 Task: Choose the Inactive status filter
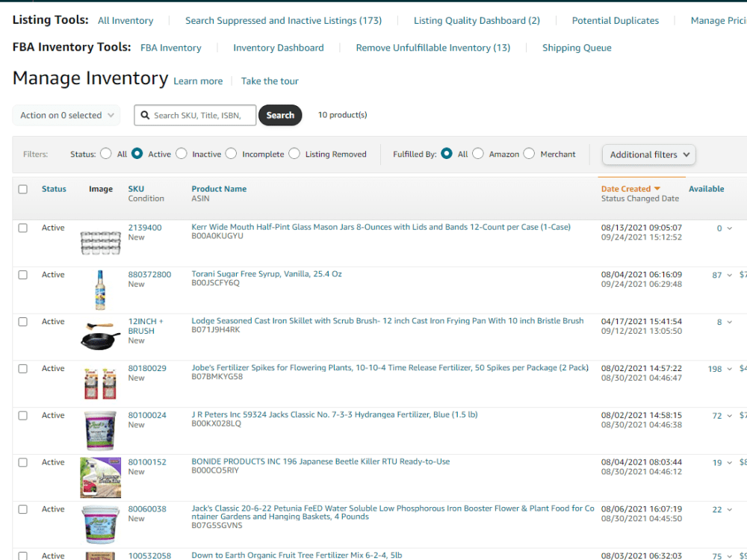pyautogui.click(x=182, y=153)
